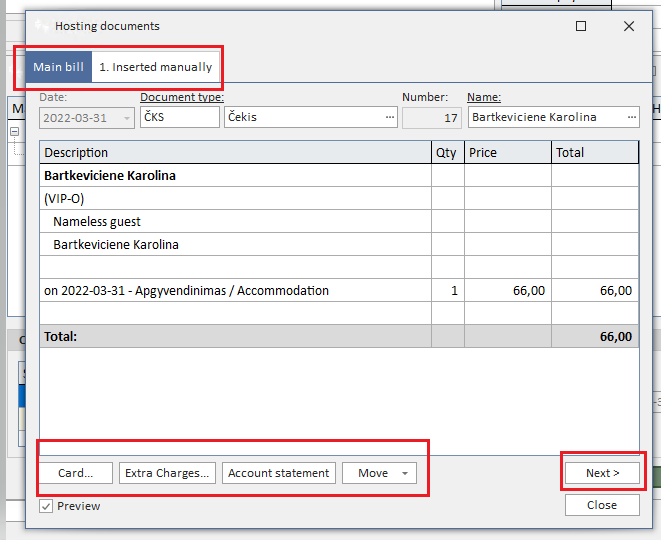
Task: Click the Price column header
Action: [508, 152]
